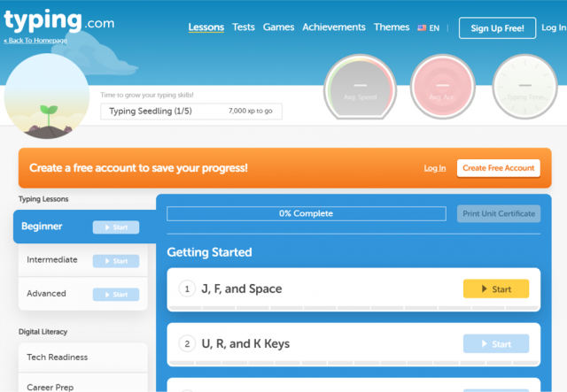Follow the Back To Homepage link
The image size is (567, 392).
(x=34, y=41)
